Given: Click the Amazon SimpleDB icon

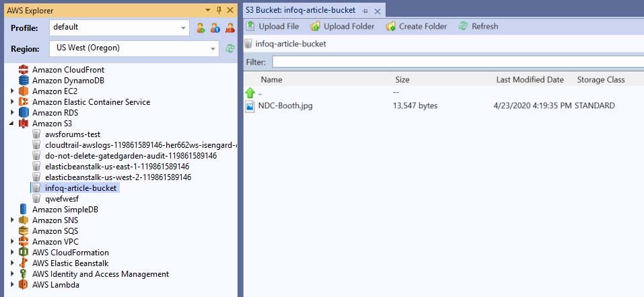Looking at the screenshot, I should [x=24, y=209].
